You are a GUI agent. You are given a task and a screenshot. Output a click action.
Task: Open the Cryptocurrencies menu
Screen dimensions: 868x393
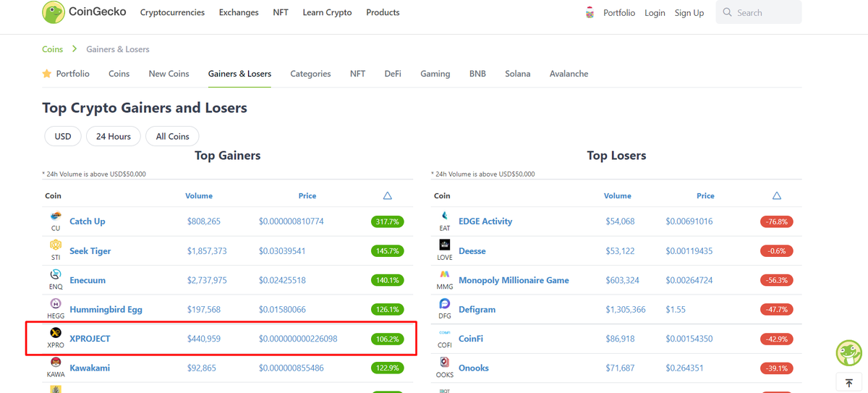[x=172, y=12]
